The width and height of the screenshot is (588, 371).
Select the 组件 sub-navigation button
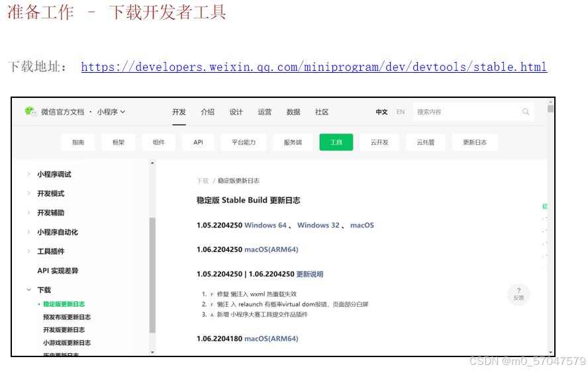(x=159, y=142)
